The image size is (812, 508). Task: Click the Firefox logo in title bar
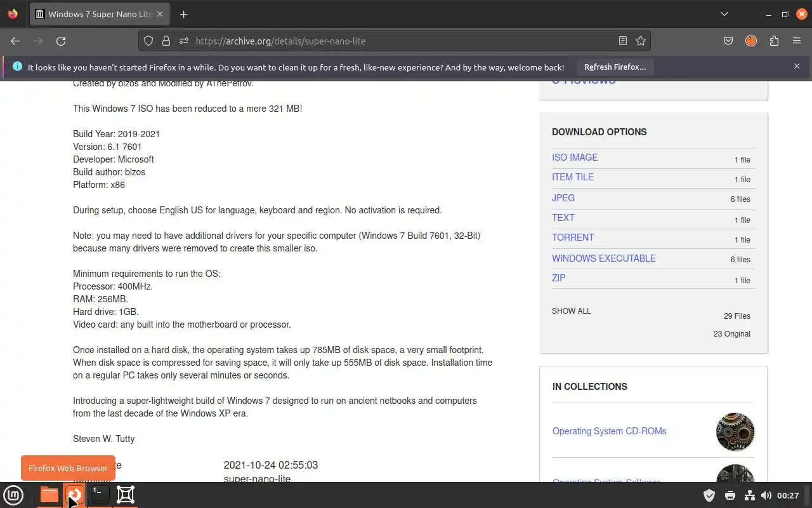(x=13, y=14)
